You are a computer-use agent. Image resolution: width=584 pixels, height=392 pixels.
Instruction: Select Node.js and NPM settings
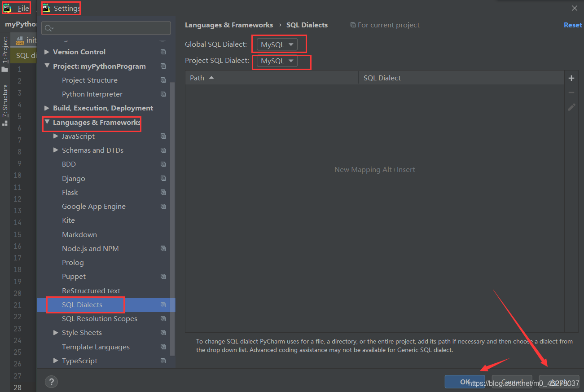(x=90, y=248)
